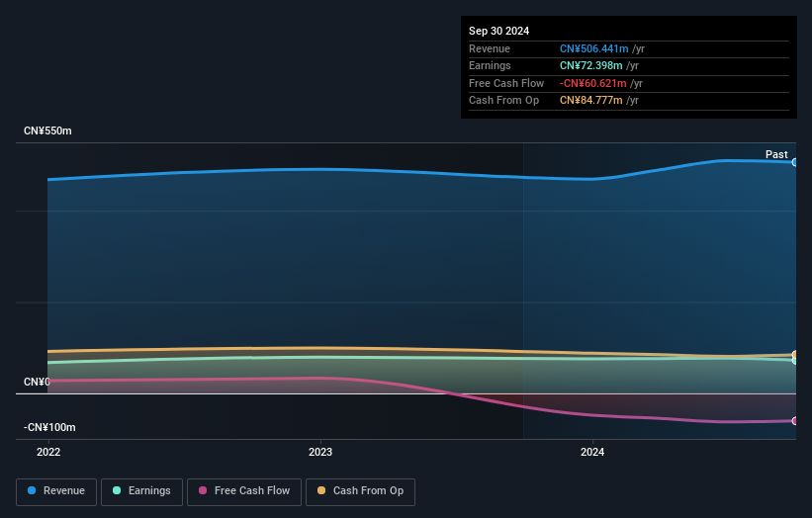Click the teal Earnings endpoint marker

coord(794,361)
